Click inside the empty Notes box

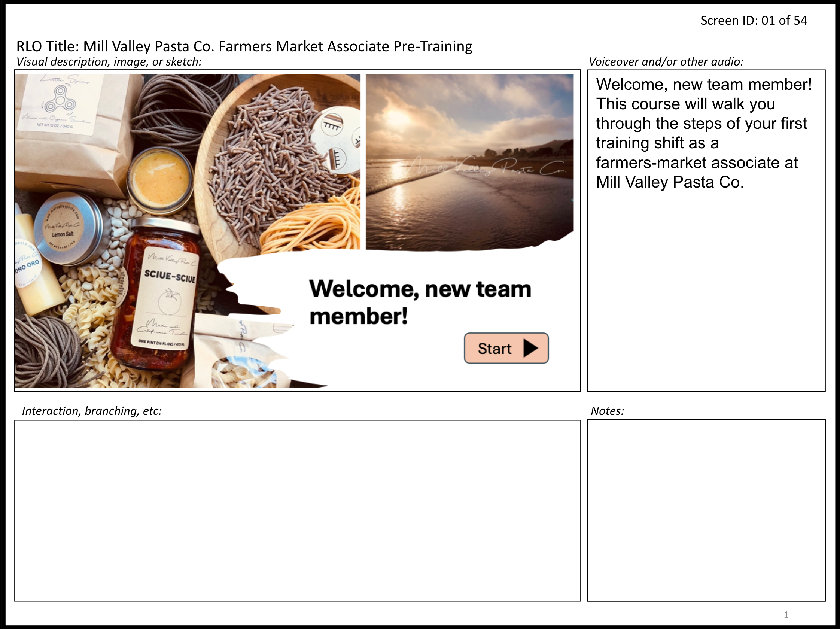point(706,510)
